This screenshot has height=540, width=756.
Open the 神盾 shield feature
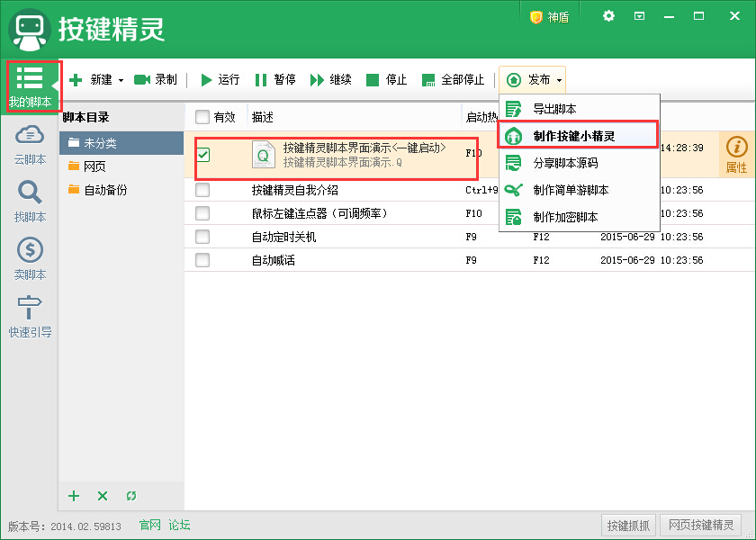(x=550, y=17)
